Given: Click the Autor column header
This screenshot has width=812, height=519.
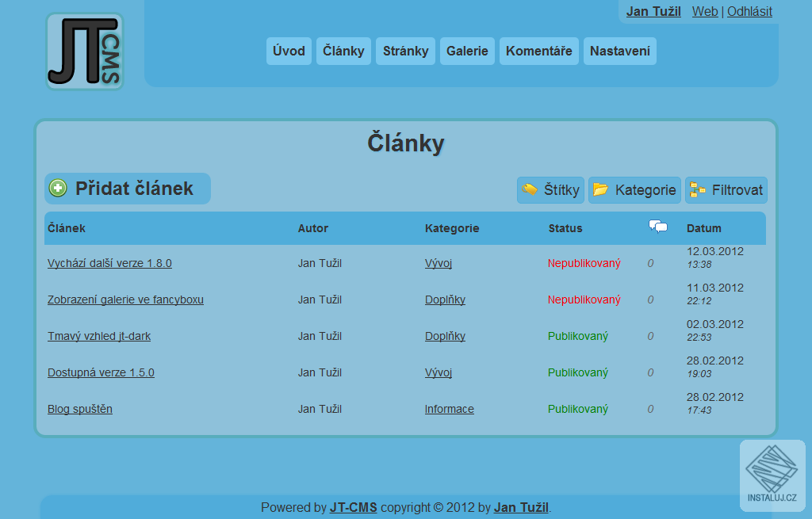Looking at the screenshot, I should [x=312, y=228].
